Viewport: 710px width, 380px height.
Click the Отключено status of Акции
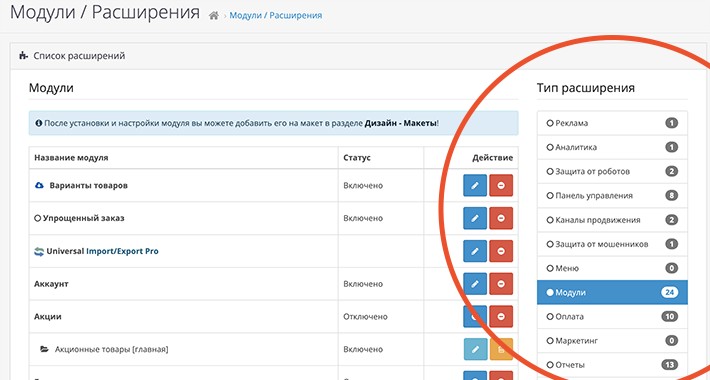[x=365, y=317]
